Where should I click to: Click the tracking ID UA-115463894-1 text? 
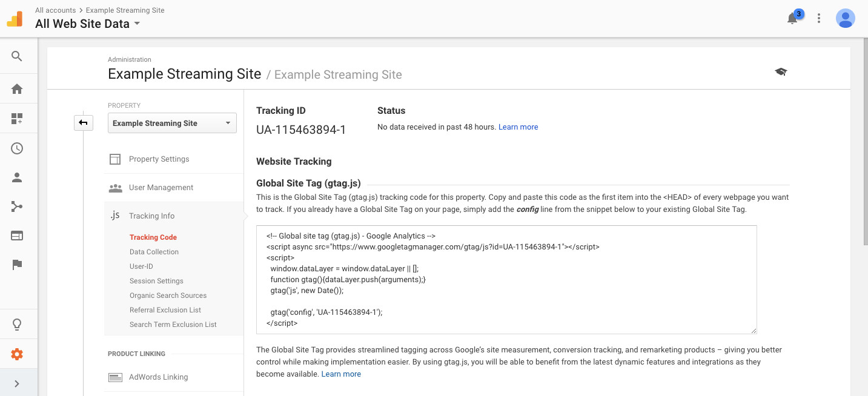(301, 130)
